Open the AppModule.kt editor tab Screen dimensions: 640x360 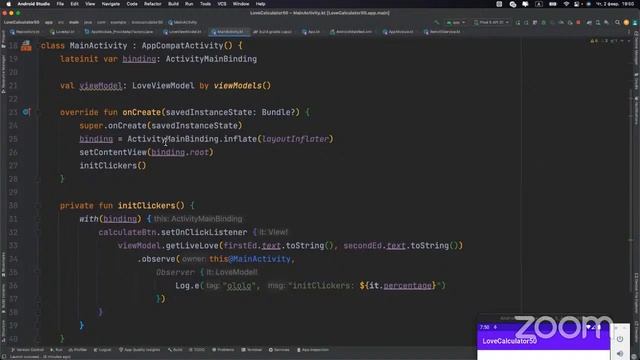click(x=398, y=32)
